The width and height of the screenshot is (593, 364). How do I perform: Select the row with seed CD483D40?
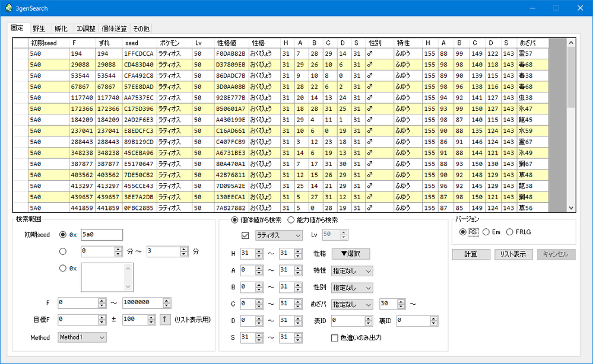click(281, 65)
